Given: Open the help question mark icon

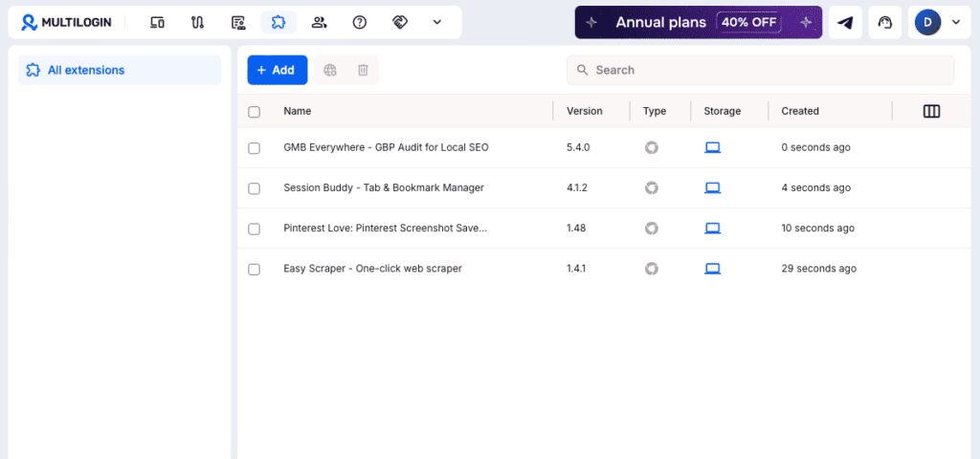Looking at the screenshot, I should point(360,23).
